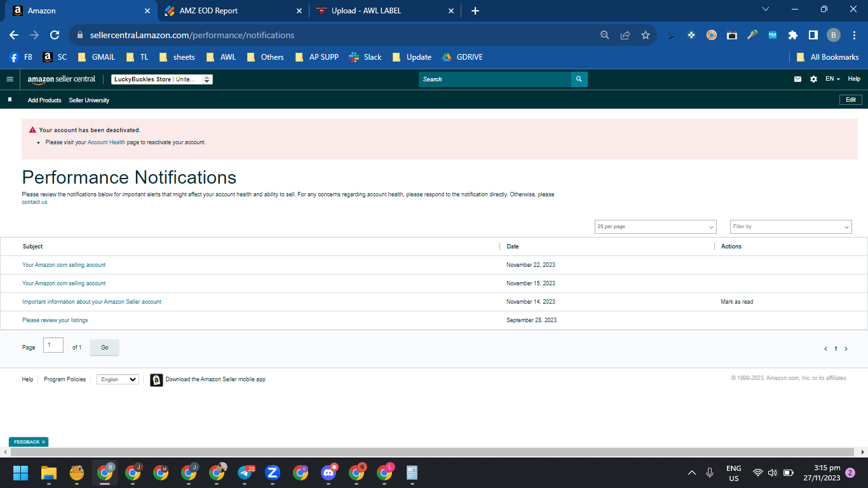The width and height of the screenshot is (868, 488).
Task: Click the page number input field
Action: [x=53, y=345]
